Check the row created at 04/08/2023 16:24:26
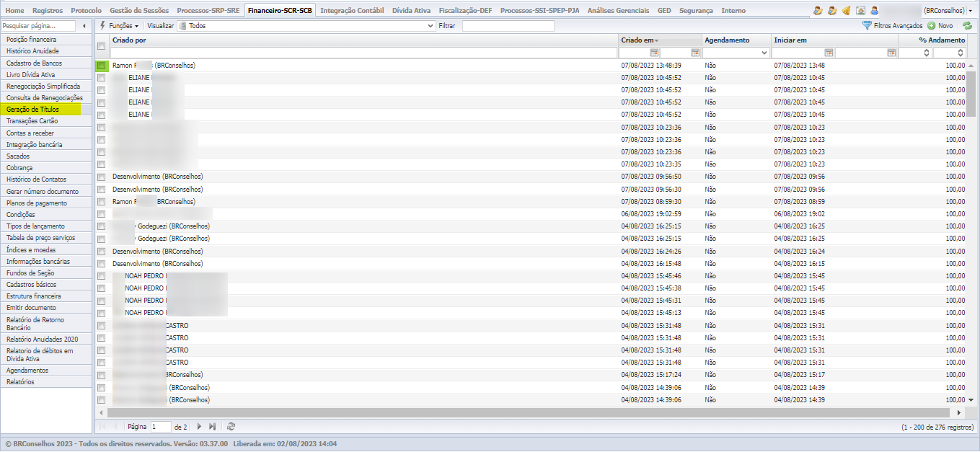980x452 pixels. pyautogui.click(x=102, y=252)
